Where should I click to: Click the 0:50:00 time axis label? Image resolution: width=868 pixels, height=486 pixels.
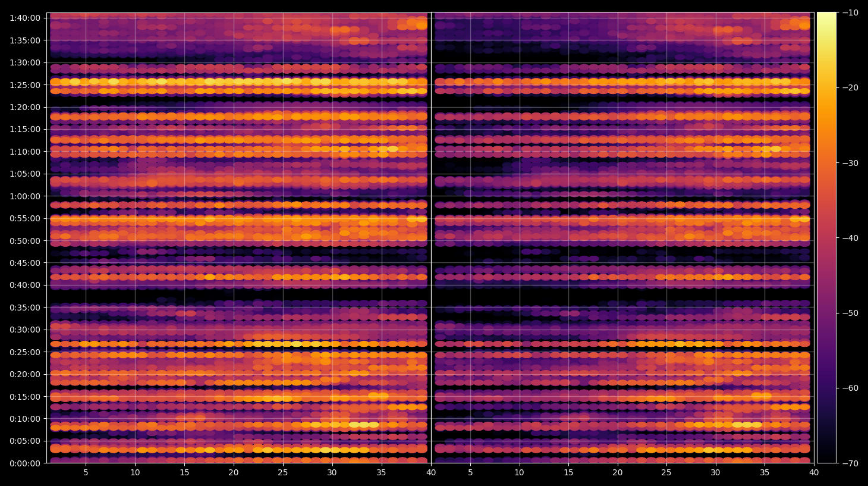[x=25, y=241]
